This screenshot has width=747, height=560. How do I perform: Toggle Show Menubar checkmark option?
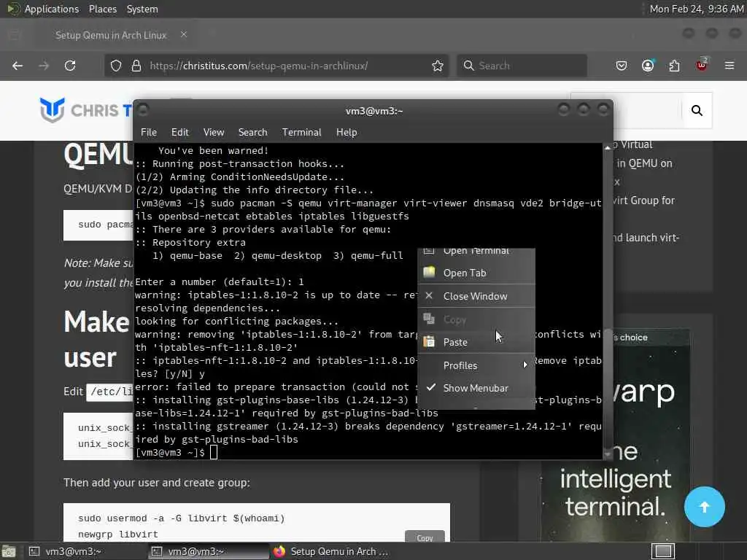click(476, 388)
